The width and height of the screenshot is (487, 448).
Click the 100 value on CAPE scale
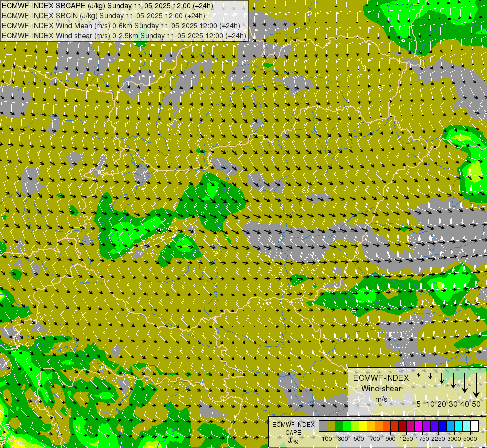point(327,439)
